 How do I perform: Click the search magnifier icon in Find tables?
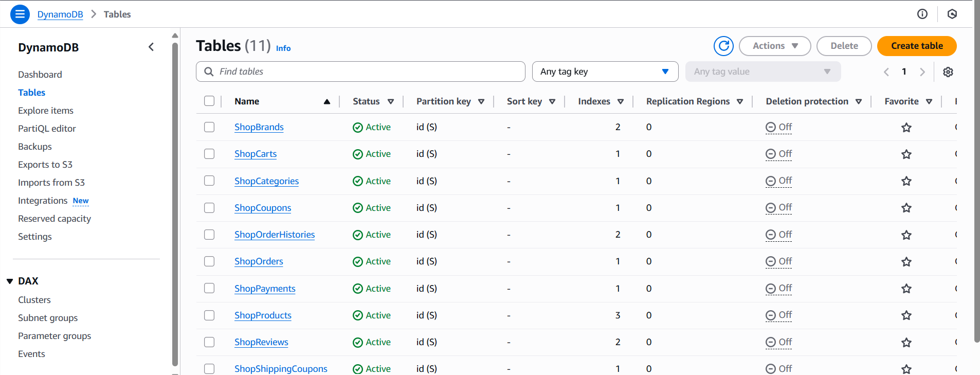coord(209,72)
